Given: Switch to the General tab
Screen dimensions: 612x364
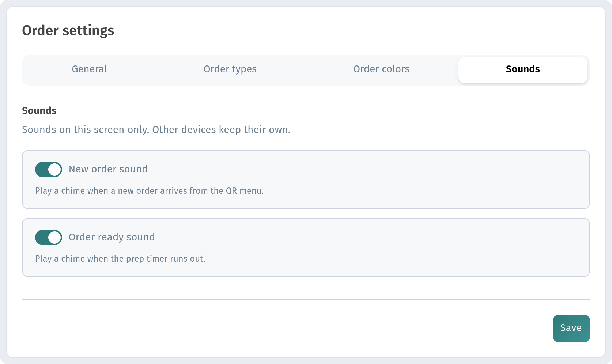Looking at the screenshot, I should click(89, 69).
